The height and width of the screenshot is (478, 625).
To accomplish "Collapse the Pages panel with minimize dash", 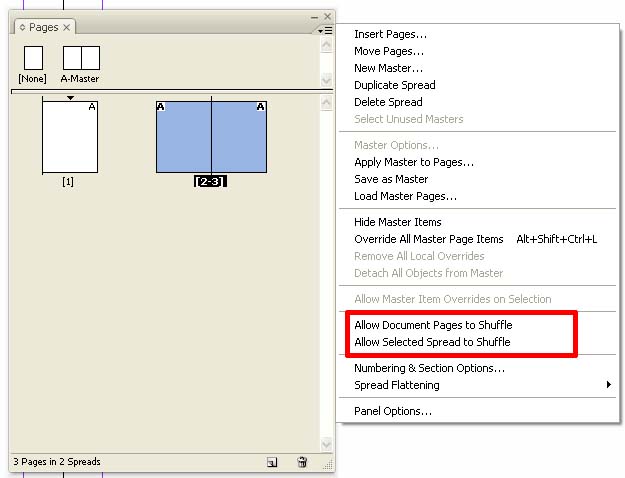I will click(x=314, y=17).
